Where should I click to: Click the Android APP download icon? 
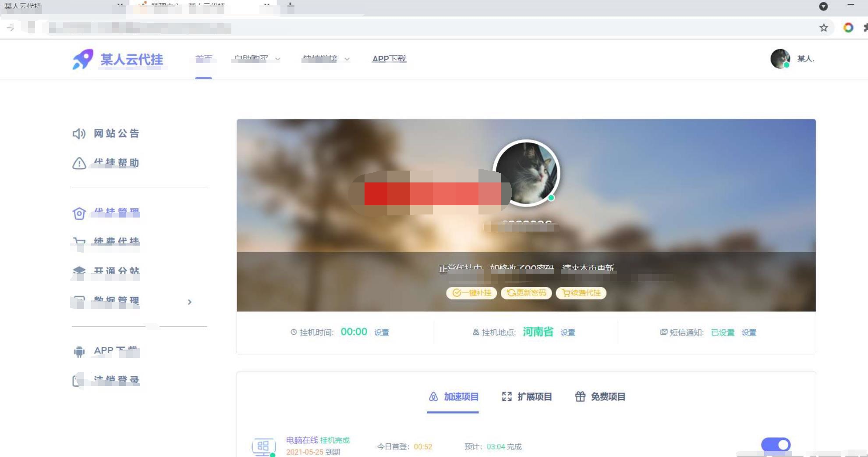tap(79, 351)
